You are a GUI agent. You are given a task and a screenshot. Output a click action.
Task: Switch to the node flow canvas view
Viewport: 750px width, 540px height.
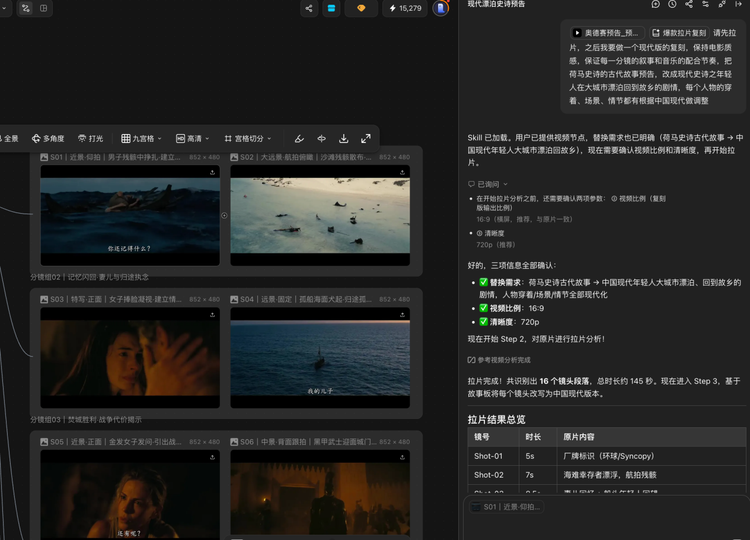(x=26, y=8)
